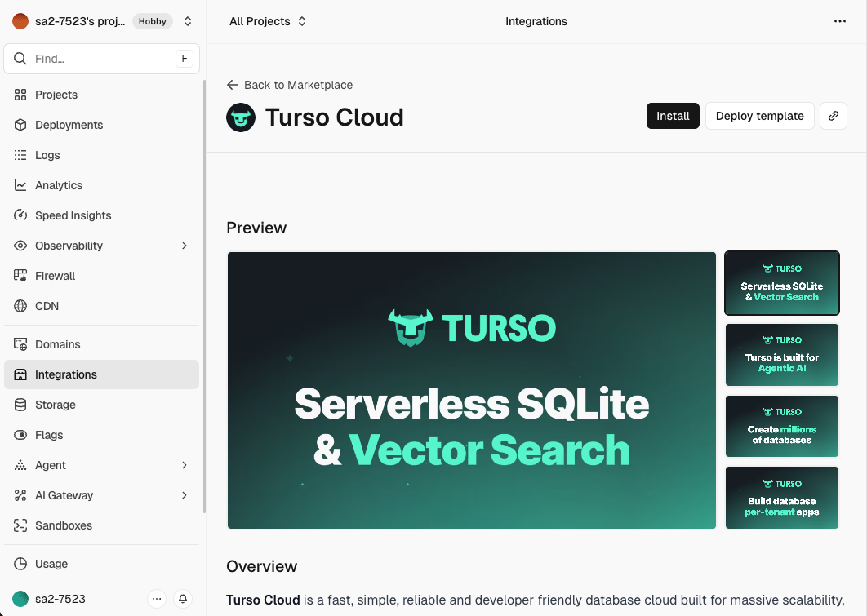This screenshot has height=616, width=867.
Task: Expand the AI Gateway submenu chevron
Action: (185, 495)
